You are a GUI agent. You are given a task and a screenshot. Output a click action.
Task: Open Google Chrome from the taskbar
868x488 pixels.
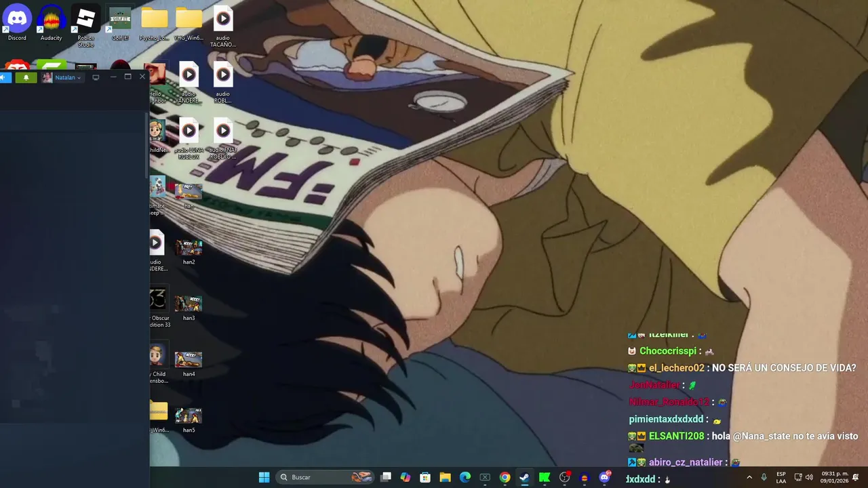[x=505, y=477]
